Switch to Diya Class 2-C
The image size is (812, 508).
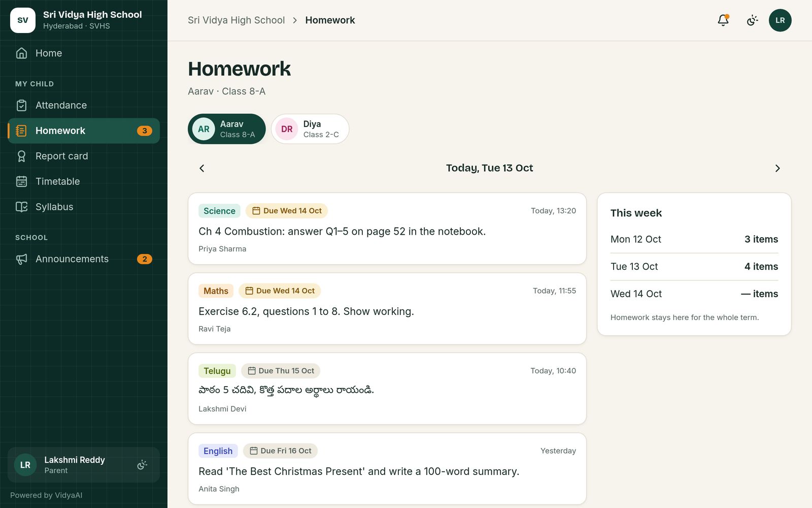click(x=310, y=129)
